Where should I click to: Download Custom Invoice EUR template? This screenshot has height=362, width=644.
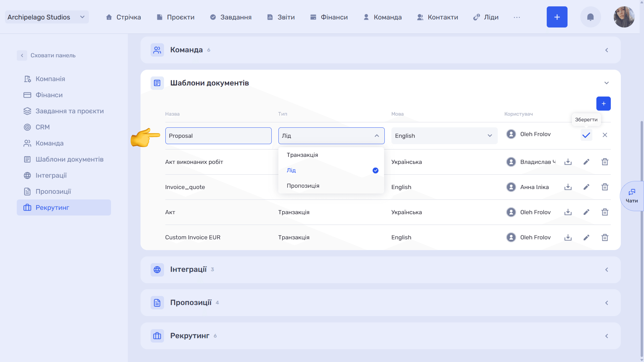[x=568, y=237]
